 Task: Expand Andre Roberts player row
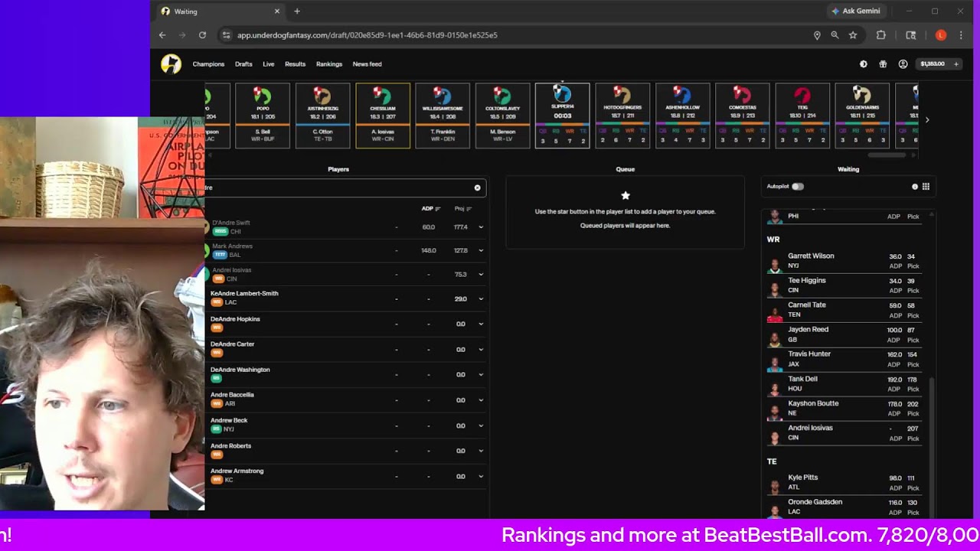pos(481,451)
